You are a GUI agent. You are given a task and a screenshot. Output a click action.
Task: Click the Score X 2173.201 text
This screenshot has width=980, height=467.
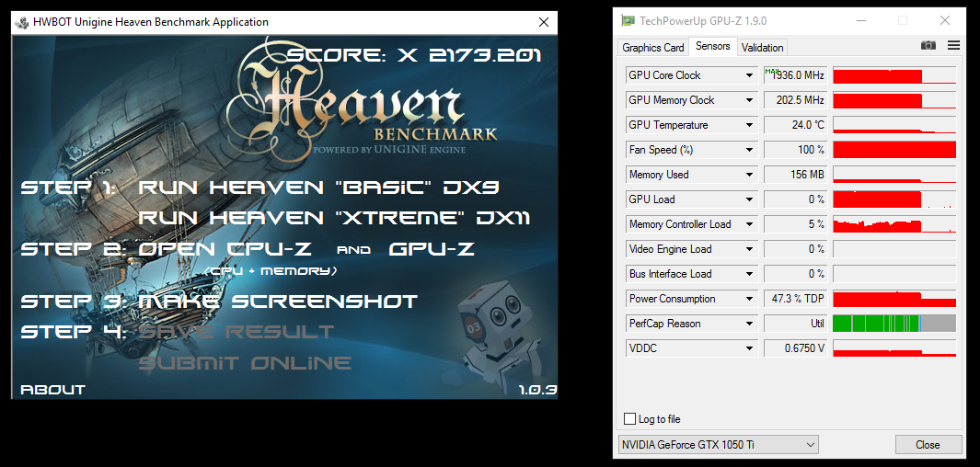pos(414,55)
